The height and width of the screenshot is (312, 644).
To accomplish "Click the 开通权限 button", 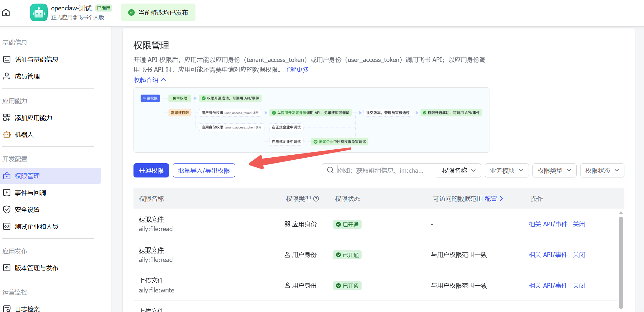I will [x=151, y=170].
